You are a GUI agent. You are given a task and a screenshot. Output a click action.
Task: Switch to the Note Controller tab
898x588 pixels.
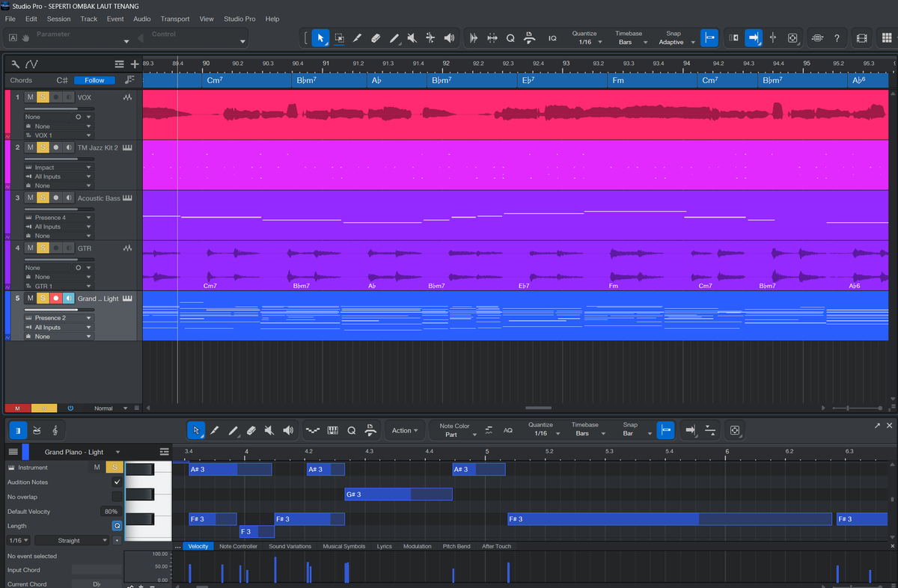[x=239, y=546]
